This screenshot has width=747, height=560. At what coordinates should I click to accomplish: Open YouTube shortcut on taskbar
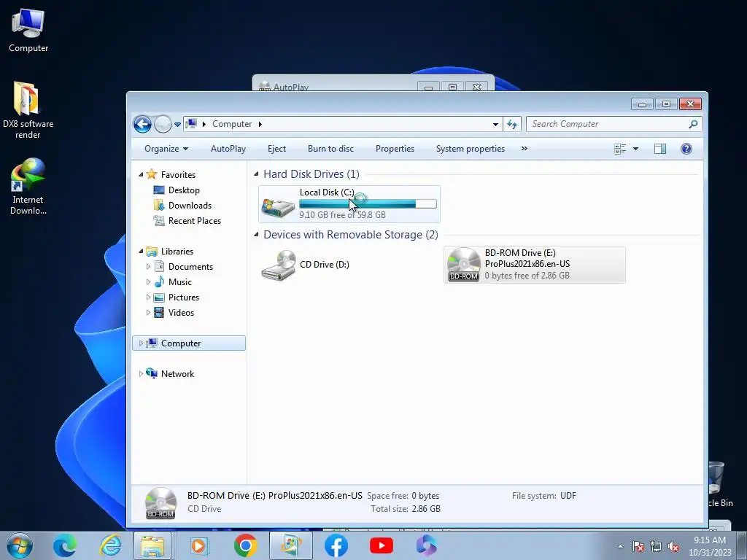(381, 545)
